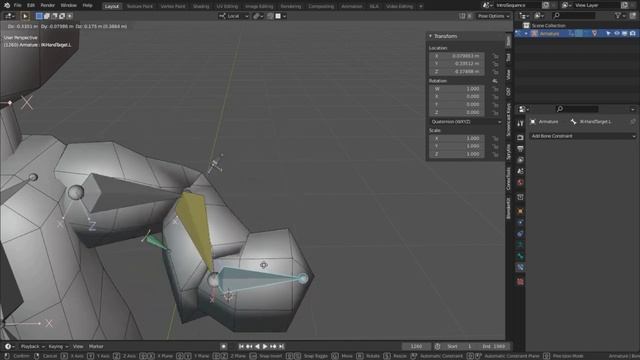Toggle lock for Location Y
Image resolution: width=640 pixels, height=360 pixels.
(x=495, y=64)
